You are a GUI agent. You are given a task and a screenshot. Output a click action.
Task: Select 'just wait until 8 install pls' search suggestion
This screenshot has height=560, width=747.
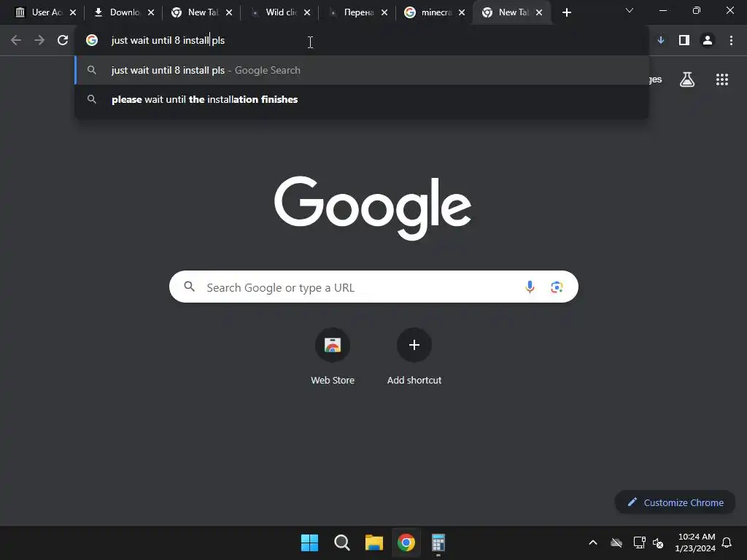[x=362, y=71]
